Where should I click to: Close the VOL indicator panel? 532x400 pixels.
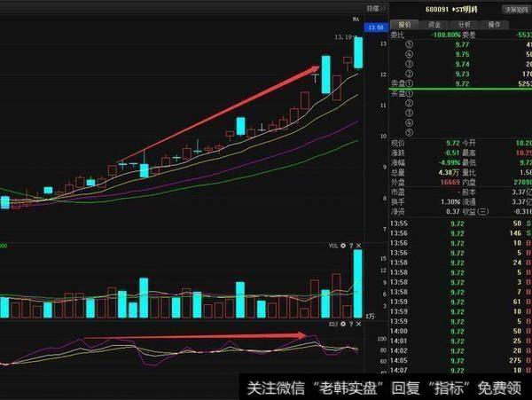[x=359, y=245]
